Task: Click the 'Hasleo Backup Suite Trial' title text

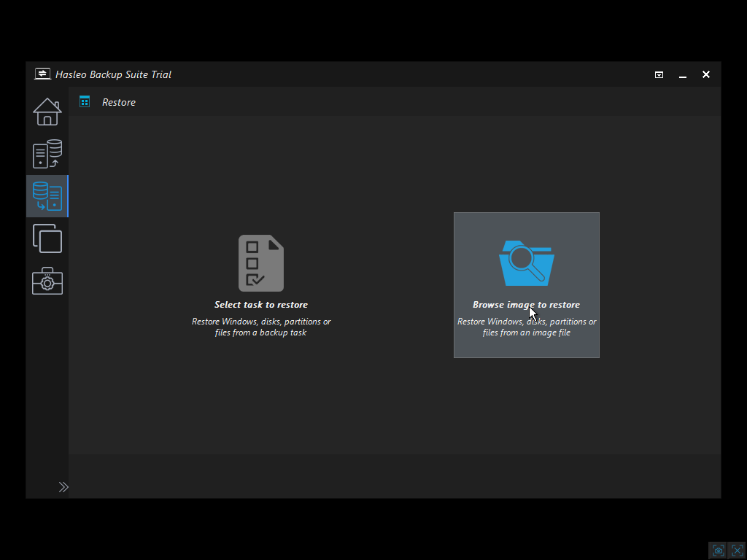Action: [x=113, y=74]
